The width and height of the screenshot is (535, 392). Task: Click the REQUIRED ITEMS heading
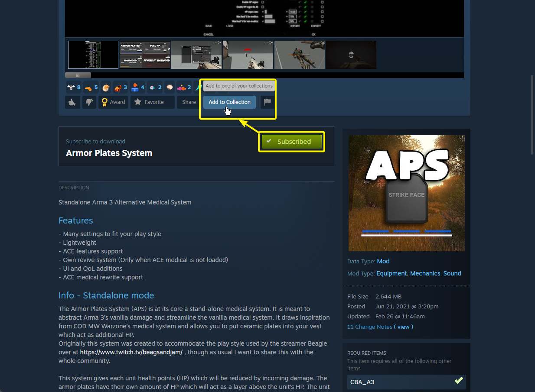[x=367, y=353]
